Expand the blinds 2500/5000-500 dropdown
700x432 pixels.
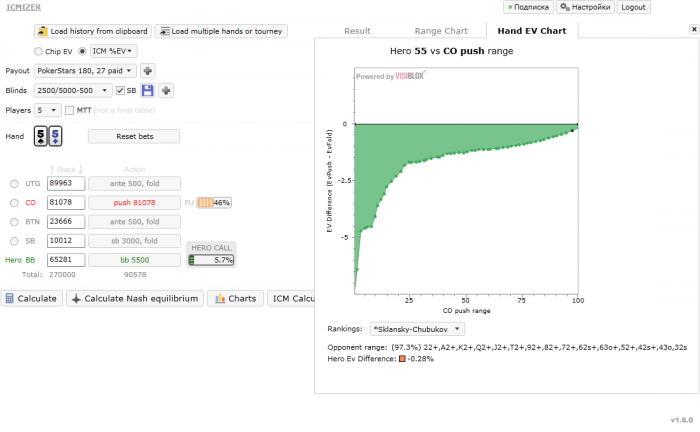point(71,91)
